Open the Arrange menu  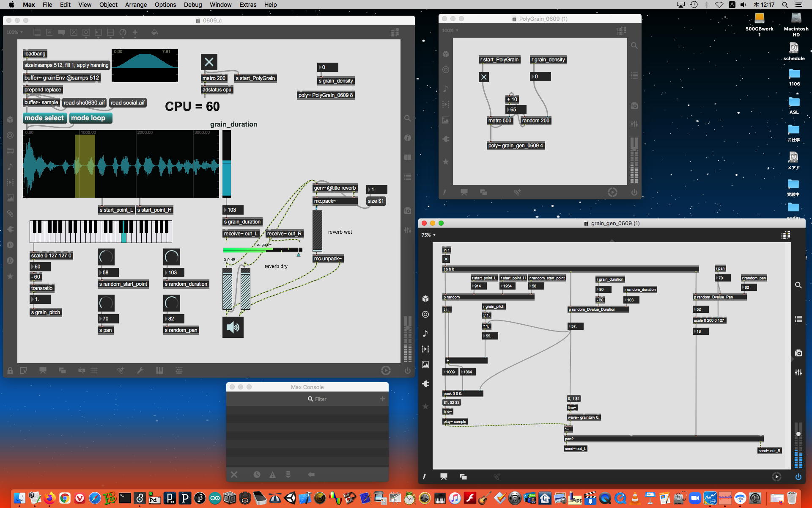136,5
